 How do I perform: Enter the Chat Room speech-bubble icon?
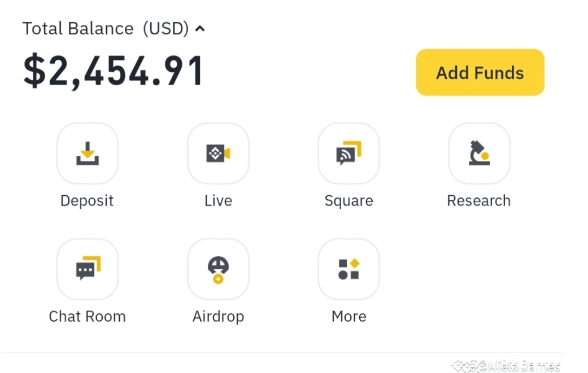pos(88,269)
